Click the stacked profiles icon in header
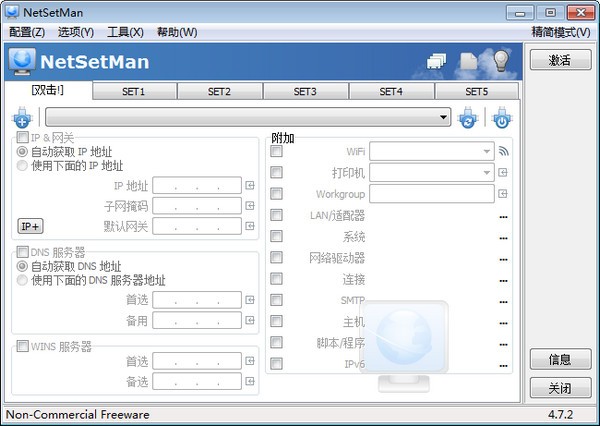 pos(436,62)
